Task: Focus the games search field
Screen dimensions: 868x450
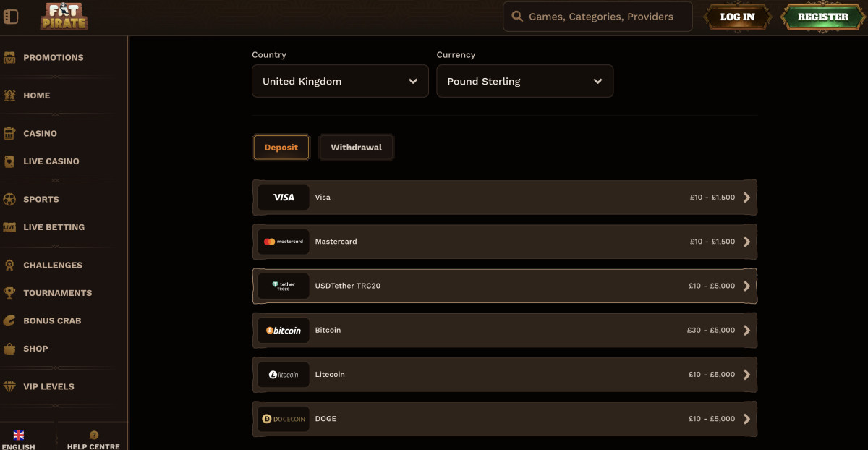Action: coord(600,17)
